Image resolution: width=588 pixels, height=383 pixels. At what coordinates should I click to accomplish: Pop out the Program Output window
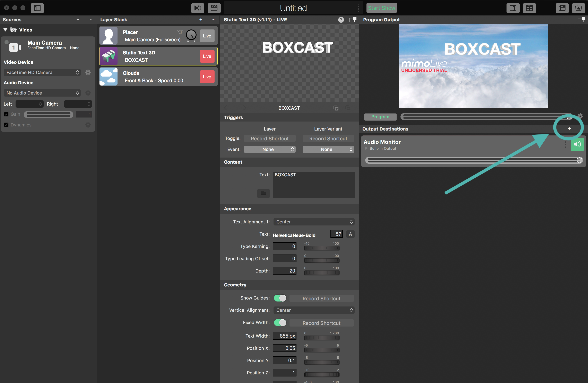581,20
